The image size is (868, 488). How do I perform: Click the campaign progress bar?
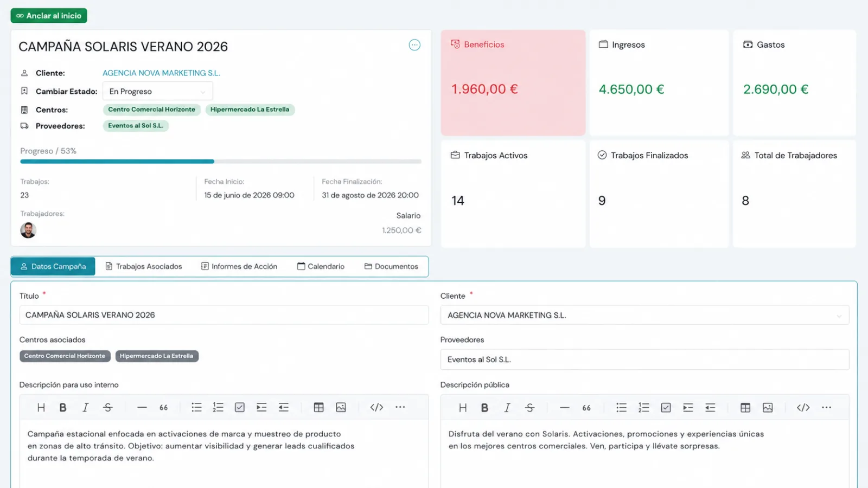[x=221, y=162]
